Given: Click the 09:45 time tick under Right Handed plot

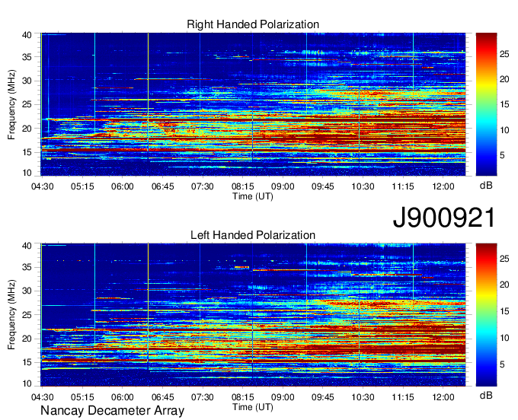Looking at the screenshot, I should (x=323, y=186).
